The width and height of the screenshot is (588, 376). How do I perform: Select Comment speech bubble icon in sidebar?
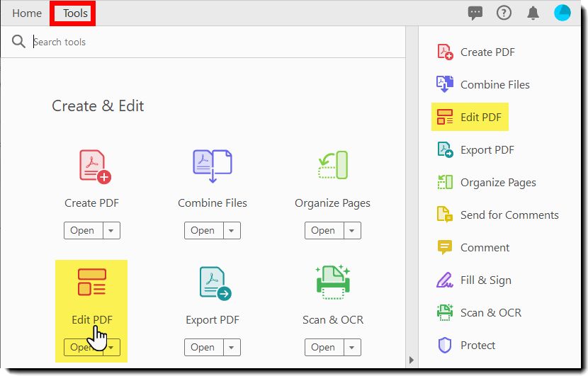pyautogui.click(x=445, y=247)
